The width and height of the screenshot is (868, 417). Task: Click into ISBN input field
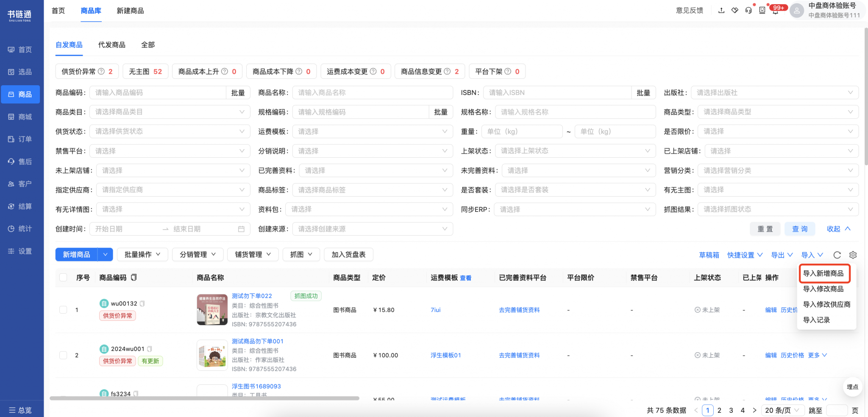pyautogui.click(x=558, y=92)
